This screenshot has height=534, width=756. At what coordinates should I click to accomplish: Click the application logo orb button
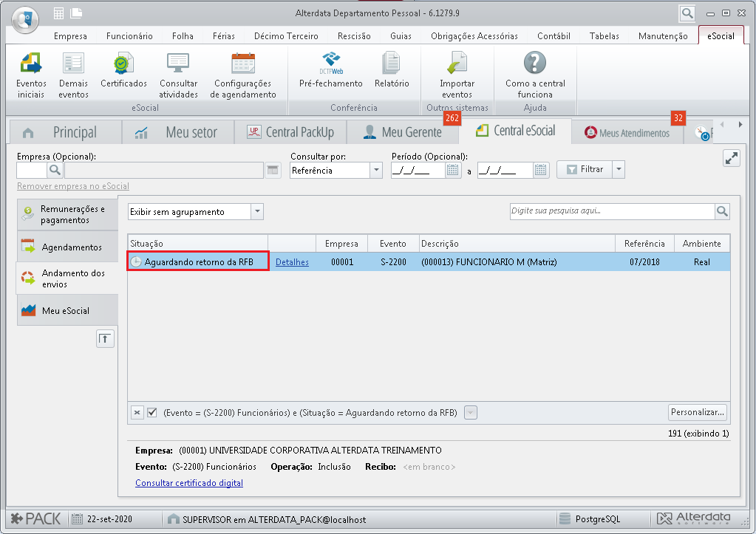coord(25,20)
